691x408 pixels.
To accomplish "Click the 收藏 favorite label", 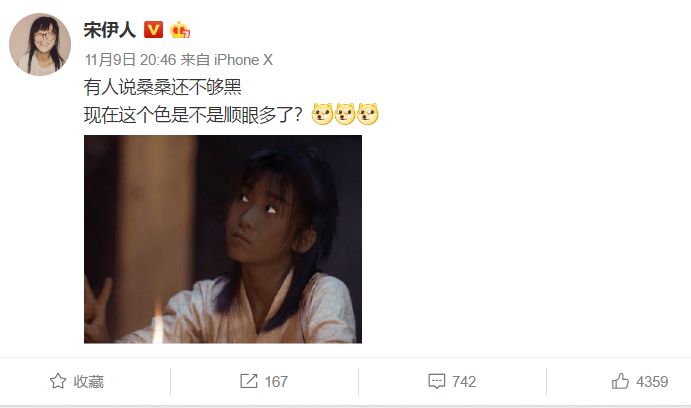I will [x=89, y=382].
